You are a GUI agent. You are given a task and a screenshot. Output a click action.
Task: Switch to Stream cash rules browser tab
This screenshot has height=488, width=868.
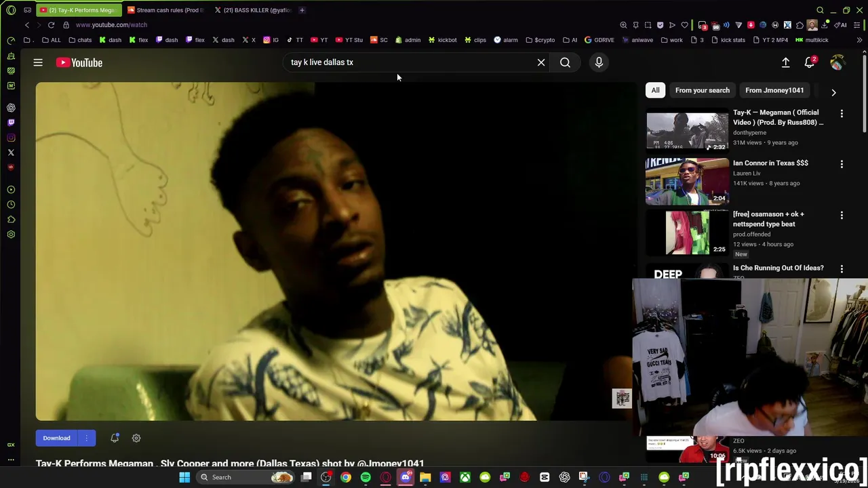tap(166, 10)
